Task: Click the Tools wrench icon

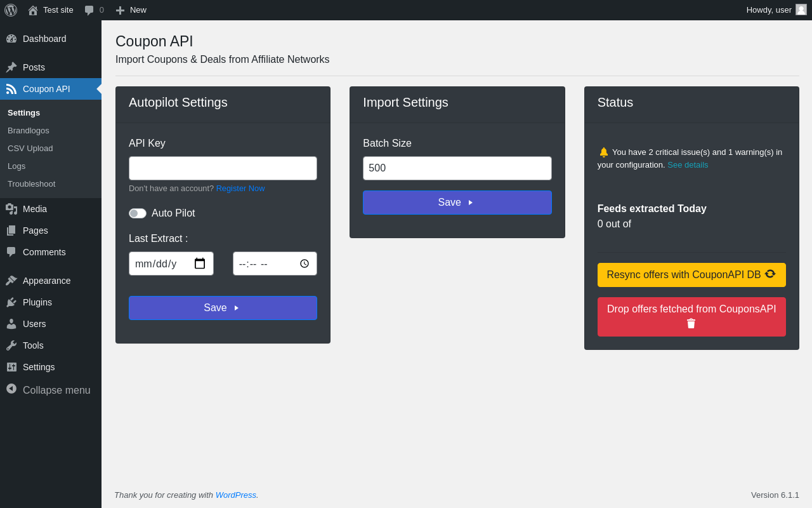Action: [11, 345]
